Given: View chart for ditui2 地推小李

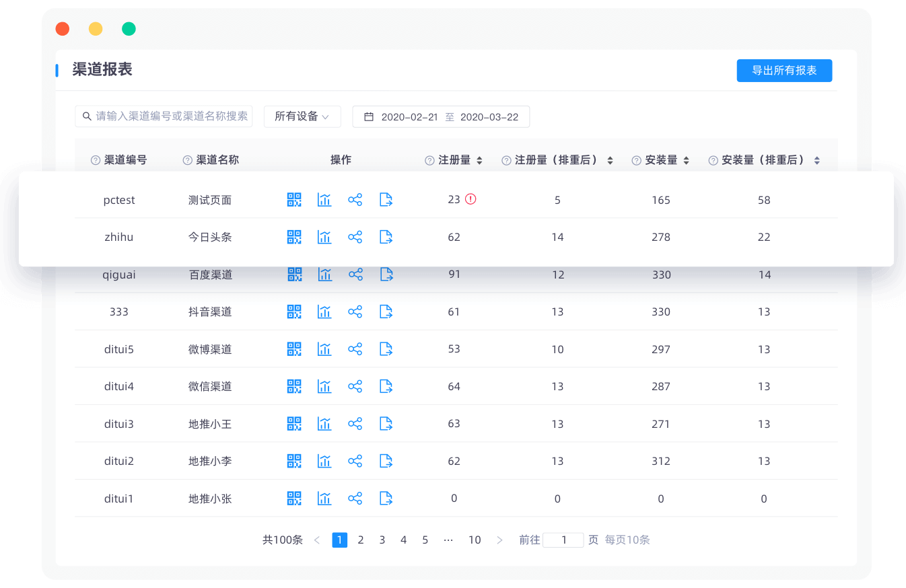Looking at the screenshot, I should click(x=324, y=461).
